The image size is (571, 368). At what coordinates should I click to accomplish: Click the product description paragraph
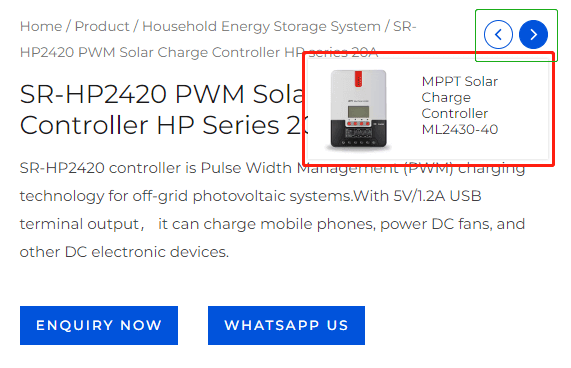pos(272,210)
